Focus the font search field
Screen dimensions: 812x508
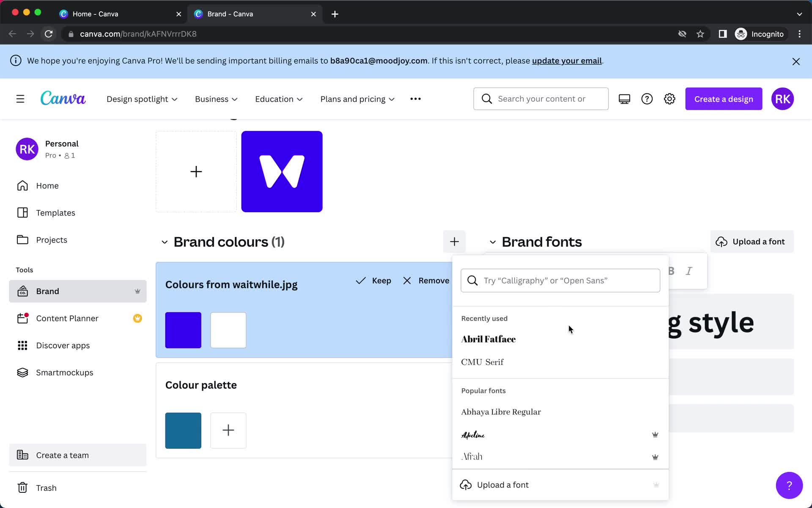point(560,281)
